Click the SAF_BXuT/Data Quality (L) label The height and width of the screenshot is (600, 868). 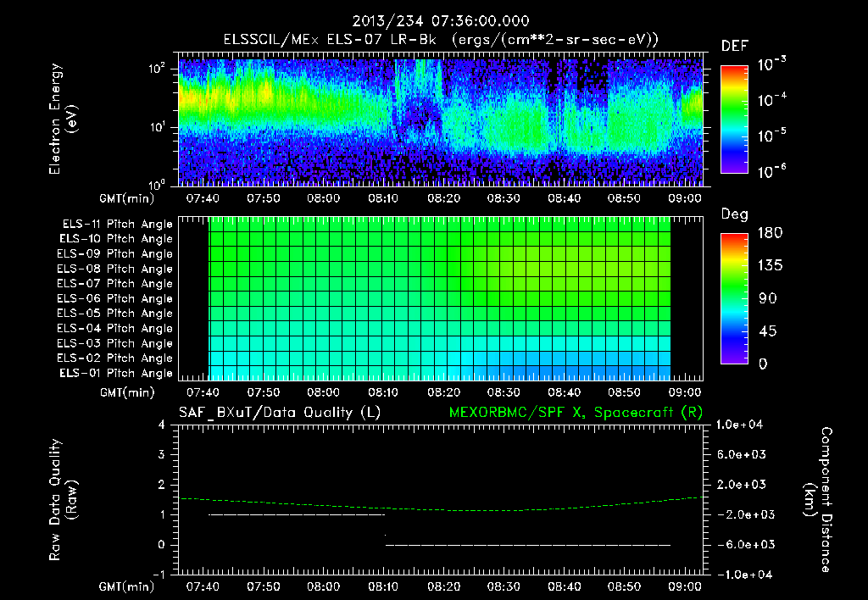click(280, 413)
